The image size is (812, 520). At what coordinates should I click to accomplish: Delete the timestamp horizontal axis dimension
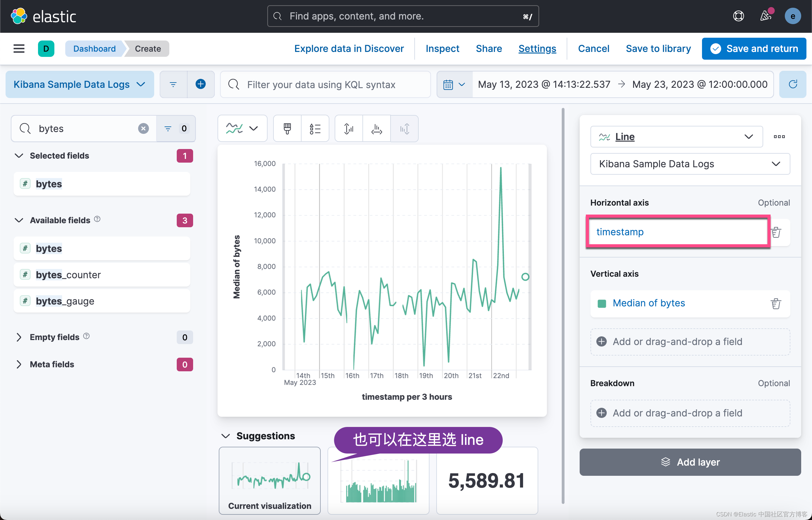click(776, 232)
